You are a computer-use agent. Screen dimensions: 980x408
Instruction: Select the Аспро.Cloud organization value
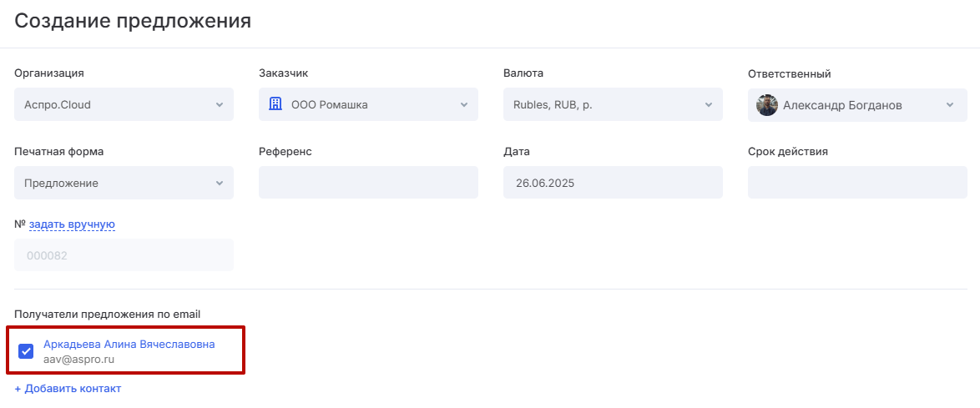click(58, 105)
